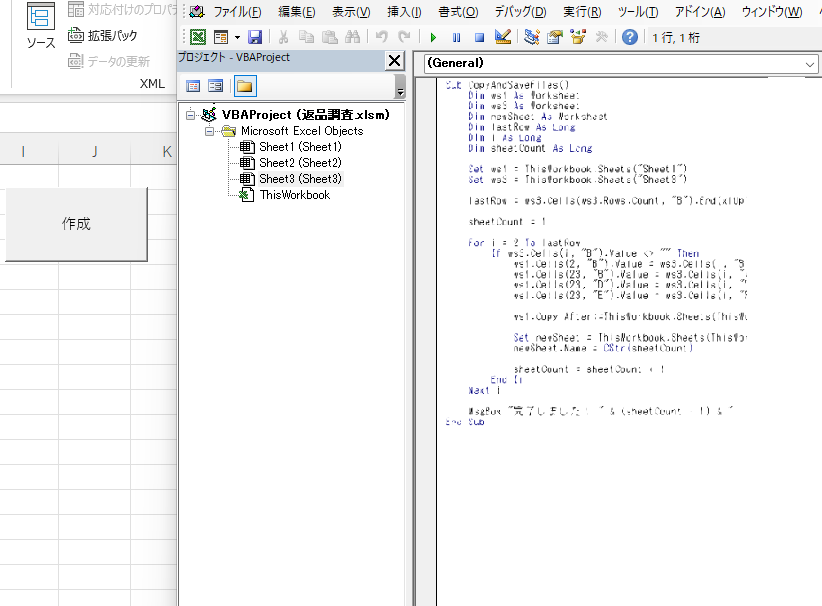Screen dimensions: 822x606
Task: Open VBA Help question mark icon
Action: click(x=629, y=37)
